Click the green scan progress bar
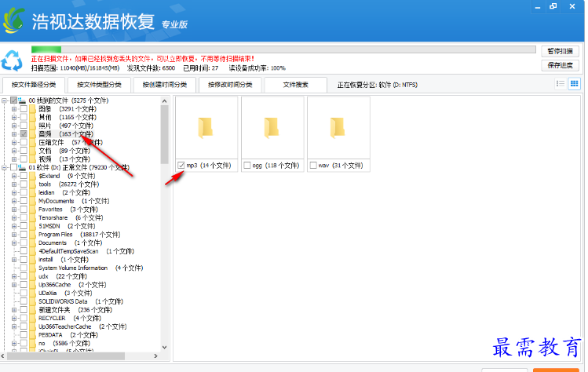588x372 pixels. point(46,49)
